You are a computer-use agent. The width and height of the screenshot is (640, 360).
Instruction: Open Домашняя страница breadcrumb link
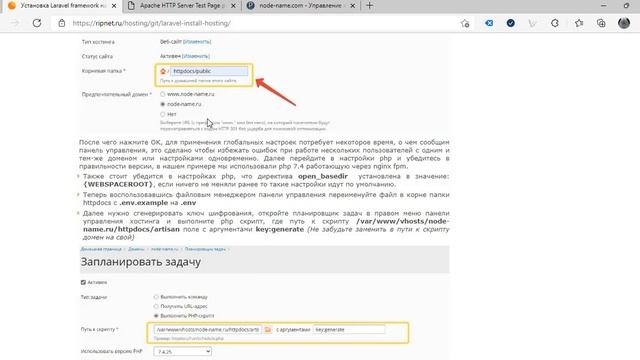[x=101, y=249]
